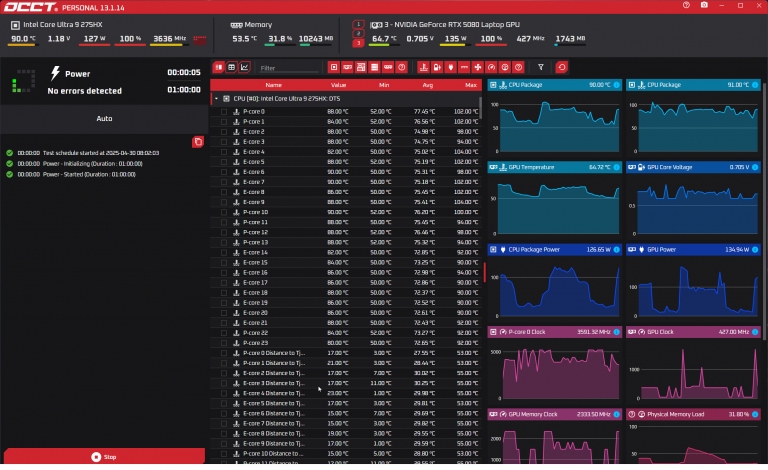
Task: Sort table by Value column header
Action: click(338, 85)
